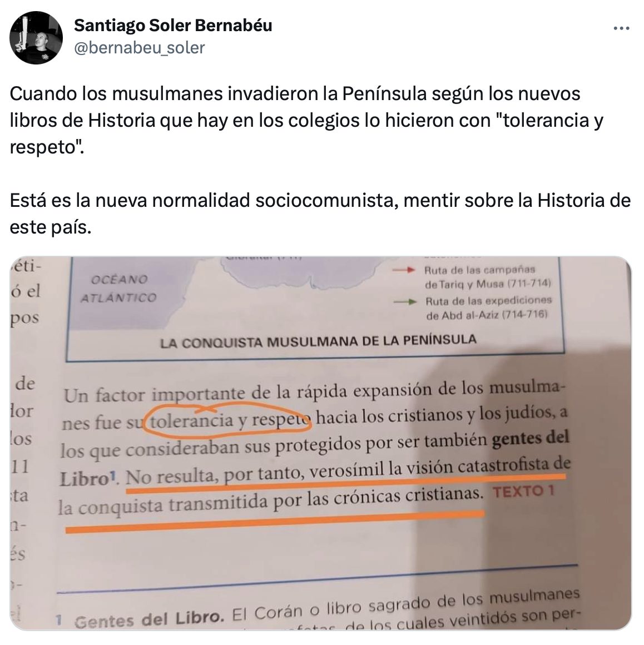644x645 pixels.
Task: Click the 'OCÉANO ATLÁNTICO' map label
Action: point(119,289)
